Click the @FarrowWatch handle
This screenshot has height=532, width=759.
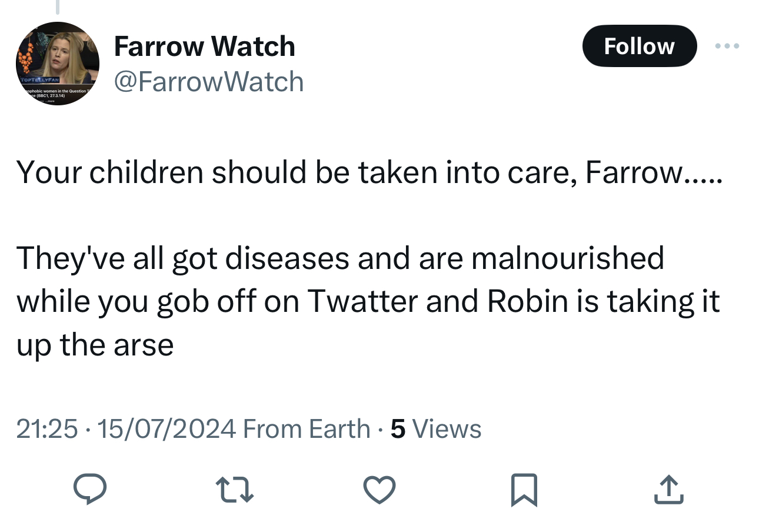pos(208,81)
